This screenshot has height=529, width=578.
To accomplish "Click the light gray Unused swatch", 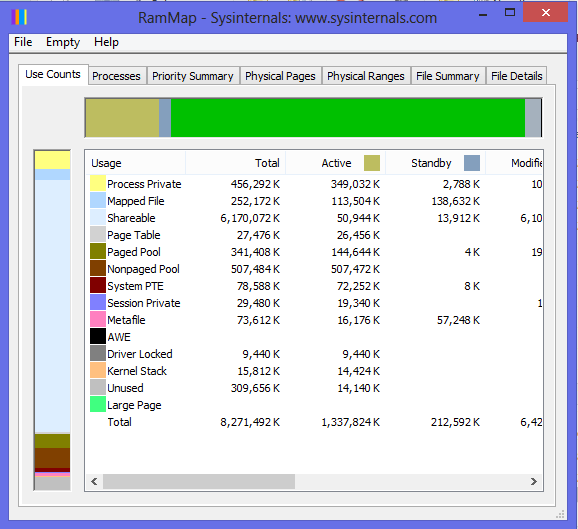I will [98, 387].
